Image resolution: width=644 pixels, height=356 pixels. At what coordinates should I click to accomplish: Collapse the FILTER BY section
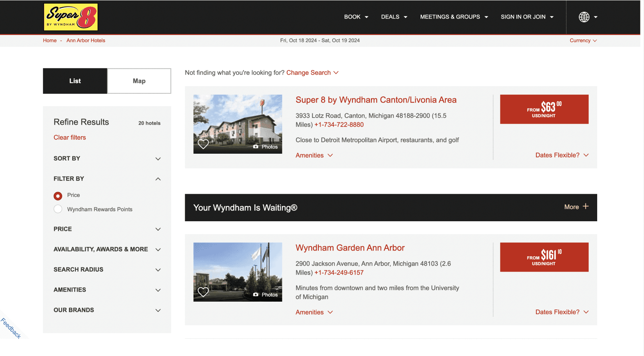tap(107, 179)
